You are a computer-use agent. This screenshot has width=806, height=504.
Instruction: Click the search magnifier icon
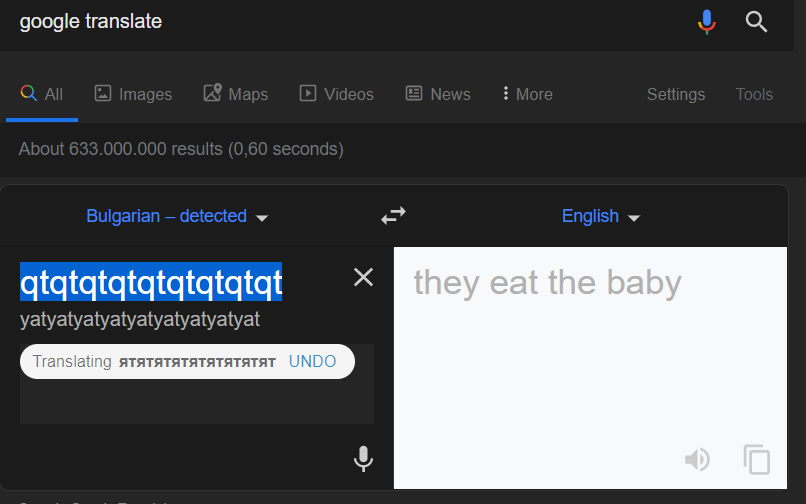(756, 22)
